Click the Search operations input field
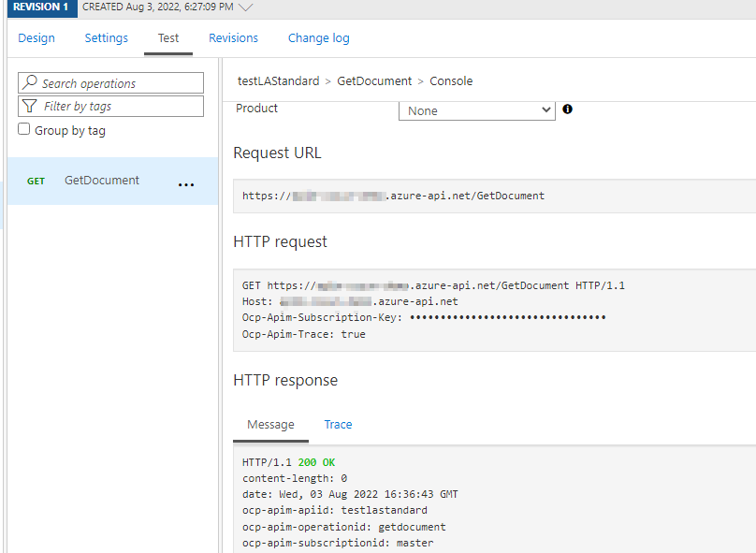This screenshot has height=553, width=756. [117, 83]
